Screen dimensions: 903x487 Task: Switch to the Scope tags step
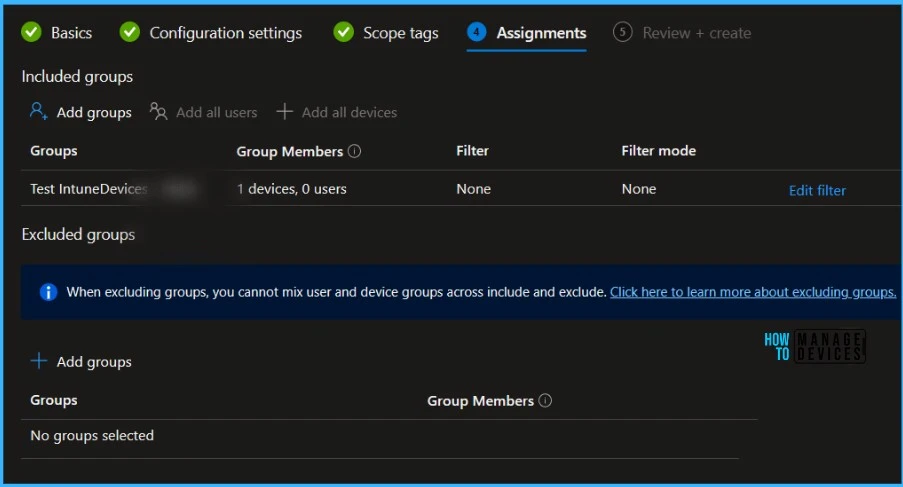400,33
